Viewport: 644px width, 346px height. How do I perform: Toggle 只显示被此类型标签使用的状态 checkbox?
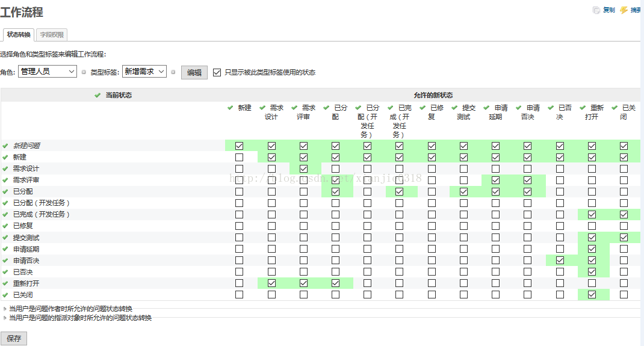217,73
